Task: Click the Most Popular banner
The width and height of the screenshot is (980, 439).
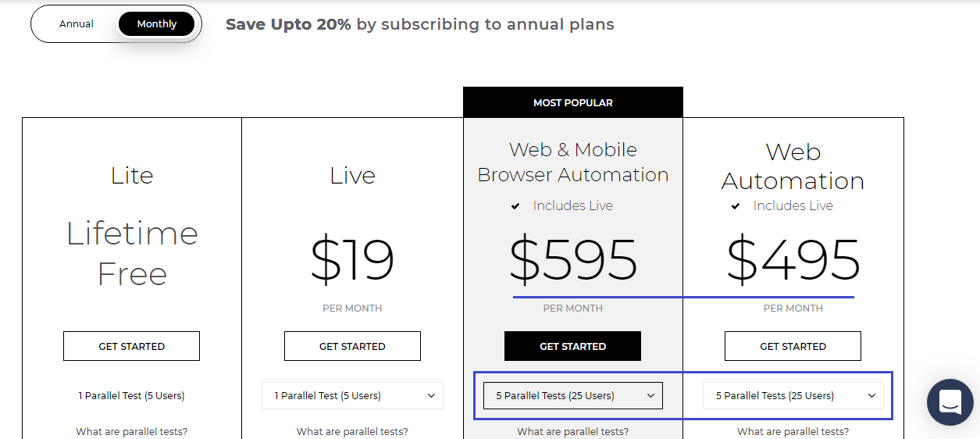Action: [x=572, y=102]
